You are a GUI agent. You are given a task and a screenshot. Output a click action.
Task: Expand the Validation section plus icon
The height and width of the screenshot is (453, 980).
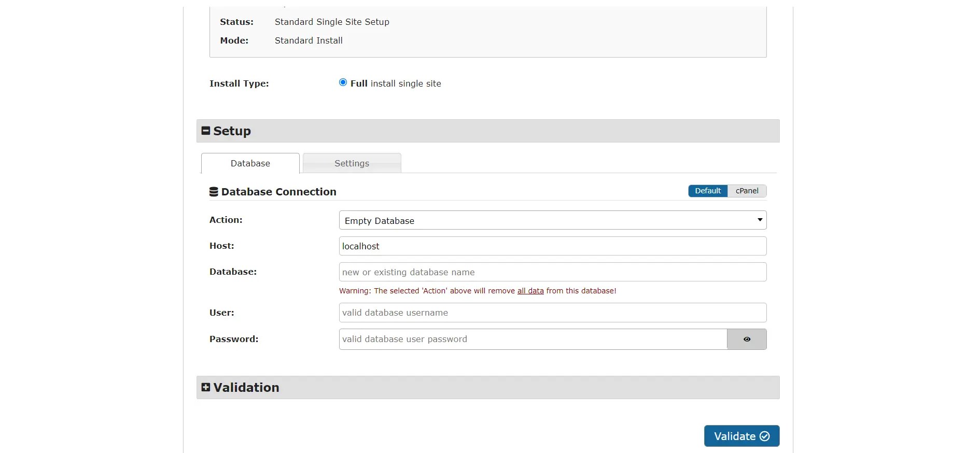(x=206, y=388)
